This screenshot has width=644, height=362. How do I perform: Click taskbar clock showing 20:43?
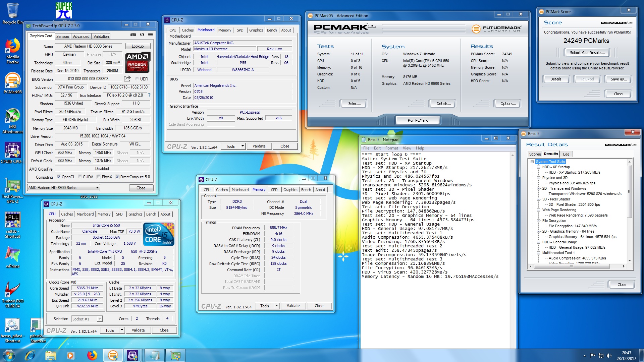tap(626, 355)
